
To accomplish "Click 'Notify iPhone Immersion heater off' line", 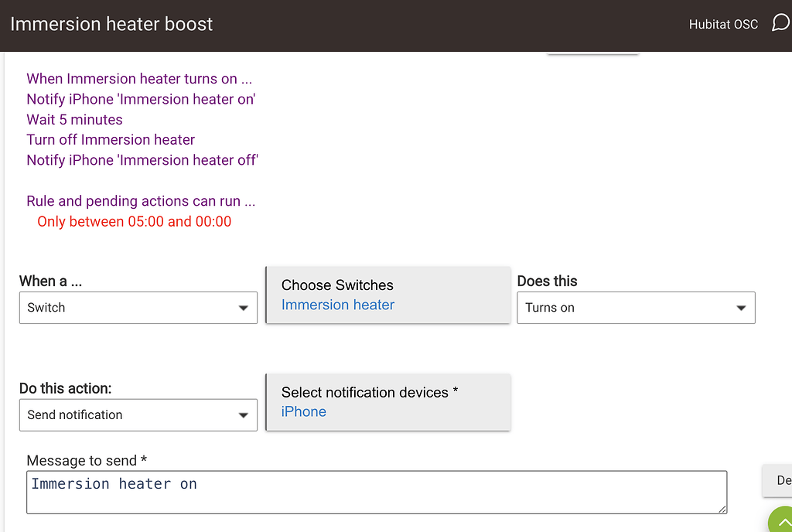I will click(142, 160).
